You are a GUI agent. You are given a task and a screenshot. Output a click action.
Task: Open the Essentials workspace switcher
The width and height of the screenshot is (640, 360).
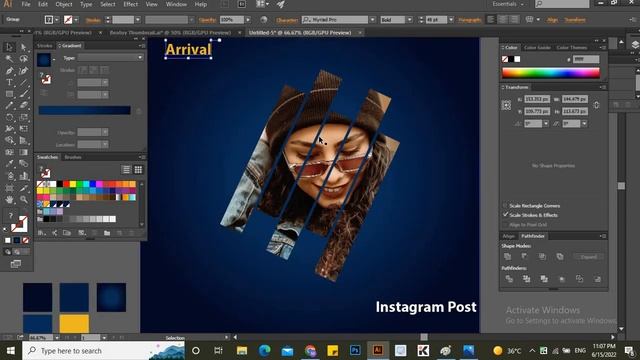(x=508, y=4)
